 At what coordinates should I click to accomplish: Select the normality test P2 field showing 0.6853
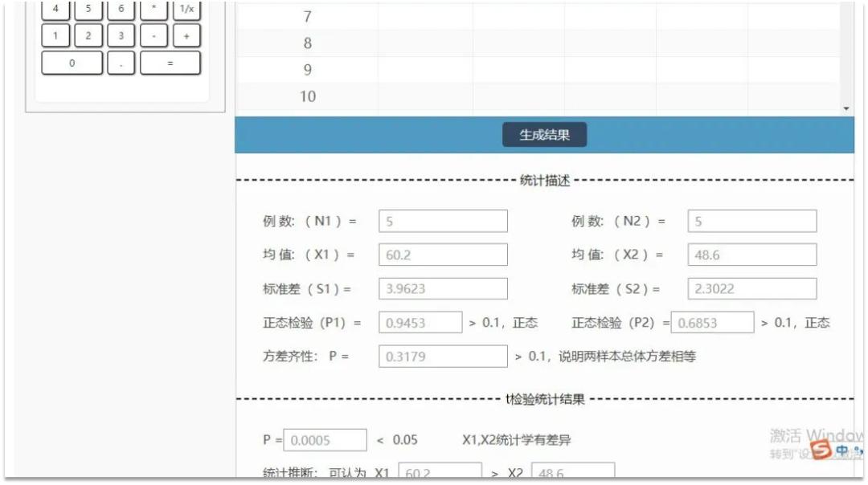click(x=714, y=321)
